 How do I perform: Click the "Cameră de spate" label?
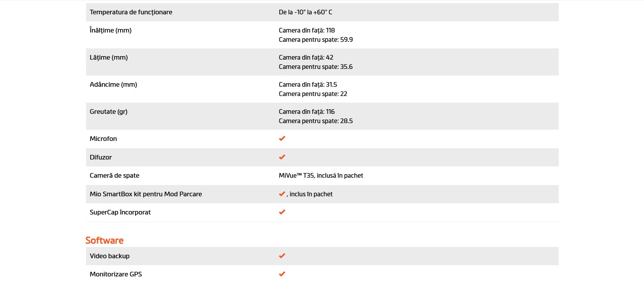(x=114, y=175)
